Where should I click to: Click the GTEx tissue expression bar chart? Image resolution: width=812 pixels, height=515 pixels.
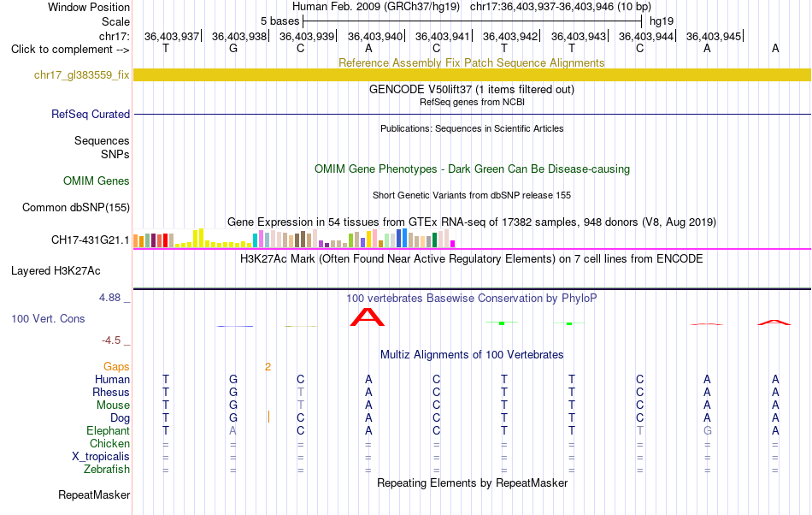[294, 239]
